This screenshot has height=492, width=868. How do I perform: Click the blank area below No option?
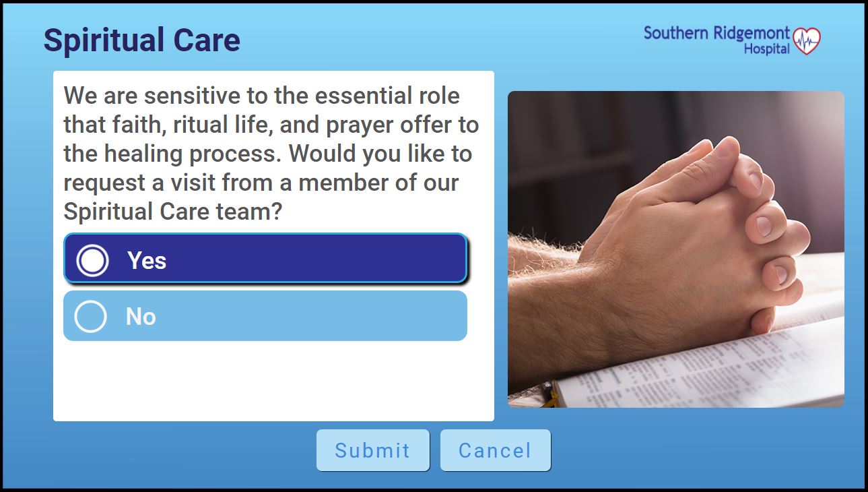(273, 381)
